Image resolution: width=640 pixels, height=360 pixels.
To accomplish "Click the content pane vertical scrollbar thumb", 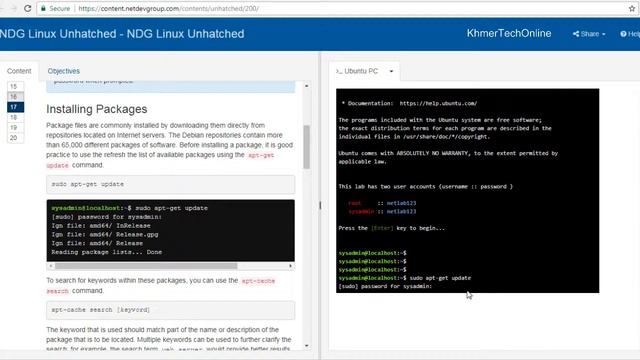I will (x=307, y=147).
